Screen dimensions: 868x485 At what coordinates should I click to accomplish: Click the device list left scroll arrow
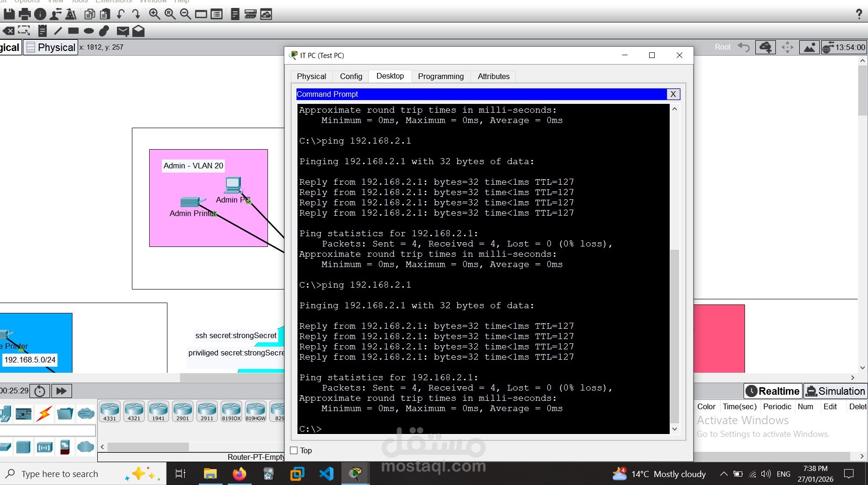[x=102, y=447]
